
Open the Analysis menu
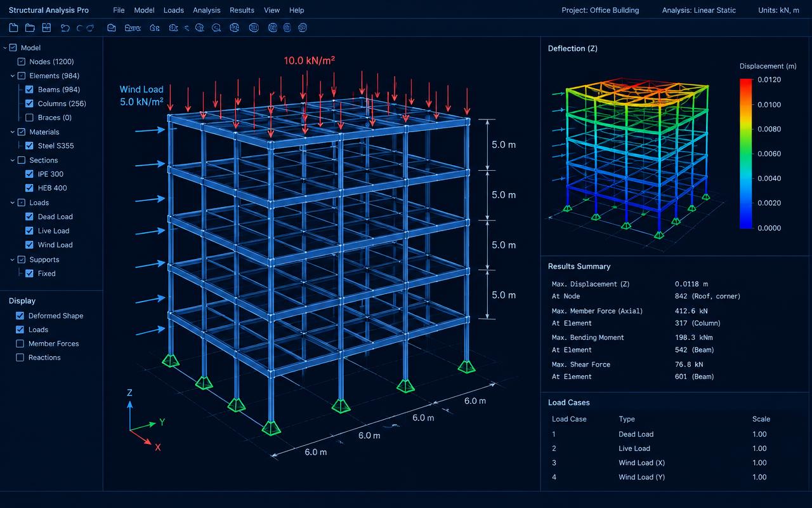click(206, 10)
